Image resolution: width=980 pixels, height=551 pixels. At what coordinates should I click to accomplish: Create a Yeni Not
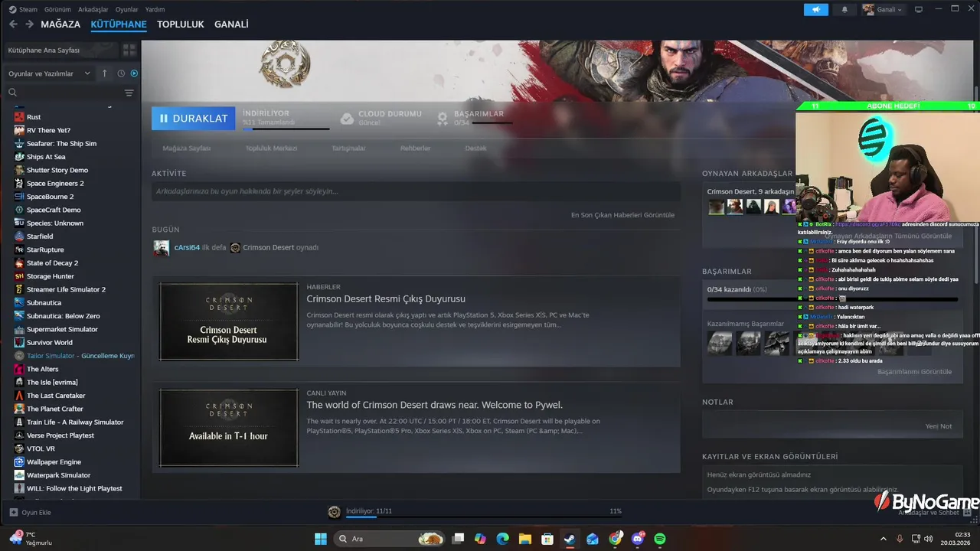pos(938,426)
